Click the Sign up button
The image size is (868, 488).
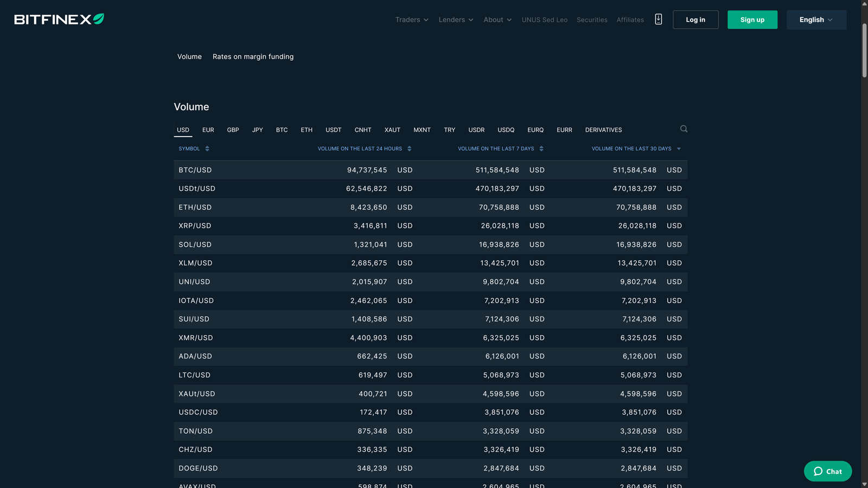[752, 20]
